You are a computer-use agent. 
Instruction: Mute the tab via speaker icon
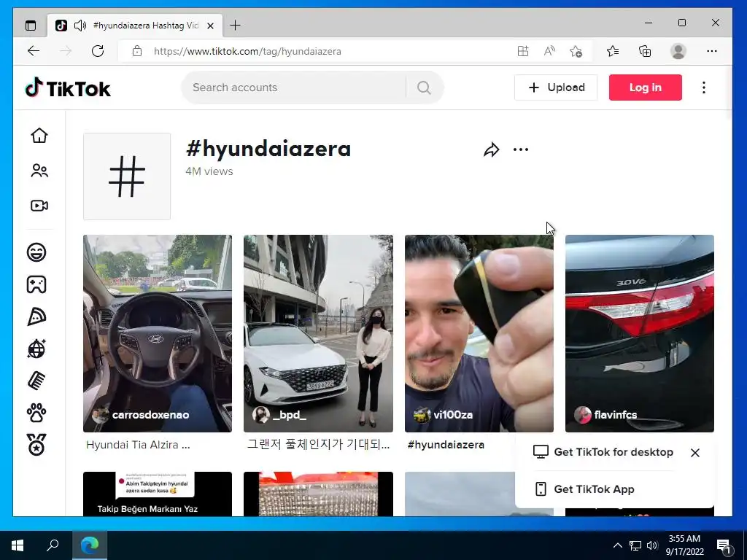pos(80,26)
